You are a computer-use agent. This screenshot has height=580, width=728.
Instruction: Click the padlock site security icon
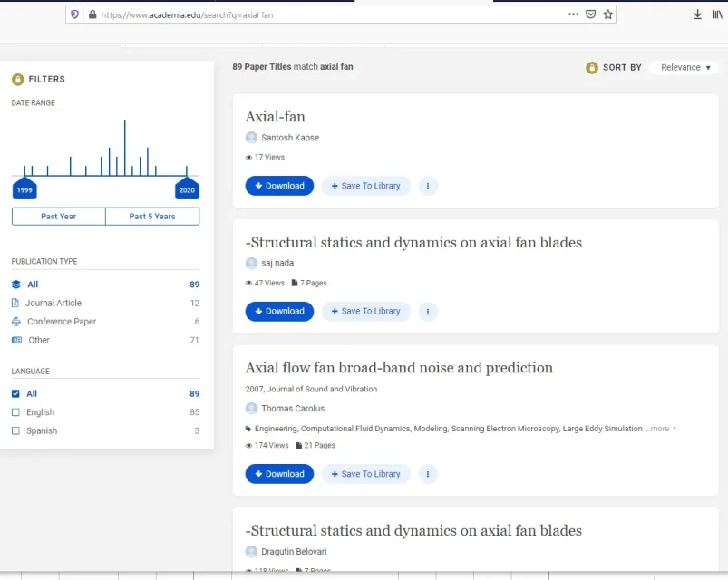pos(90,14)
